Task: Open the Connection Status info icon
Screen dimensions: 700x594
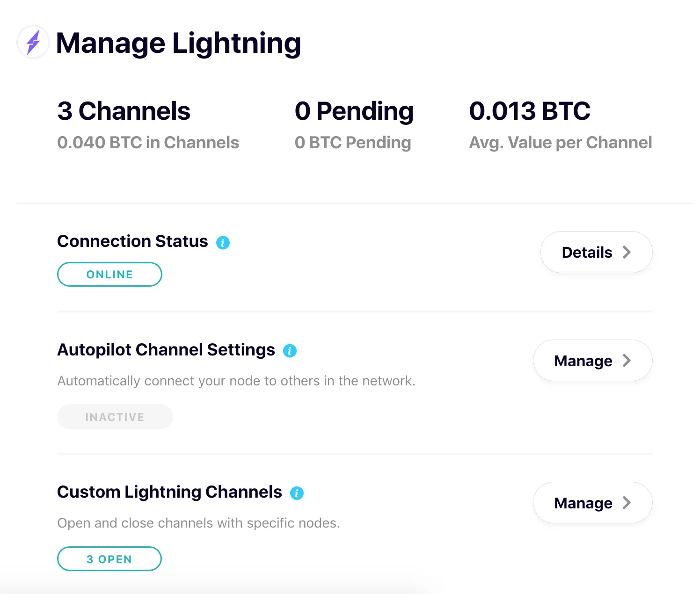Action: [223, 243]
